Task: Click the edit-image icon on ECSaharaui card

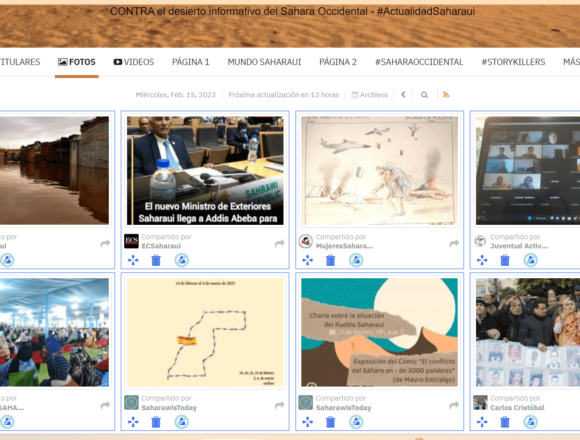Action: (182, 260)
